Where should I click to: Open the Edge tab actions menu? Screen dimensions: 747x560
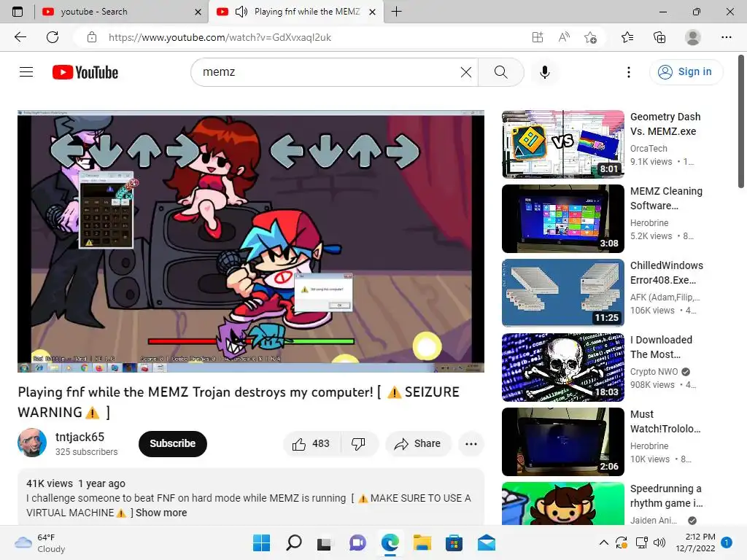click(x=18, y=12)
